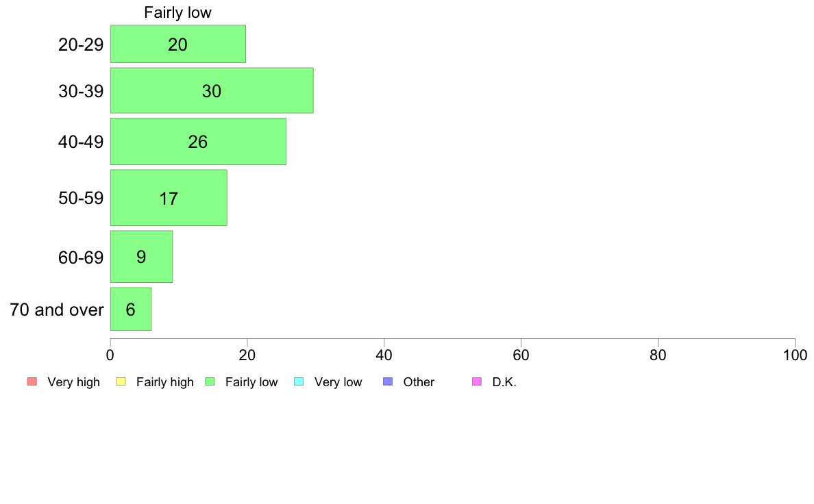Click the Fairly high yellow legend swatch
This screenshot has height=504, width=814.
(121, 381)
